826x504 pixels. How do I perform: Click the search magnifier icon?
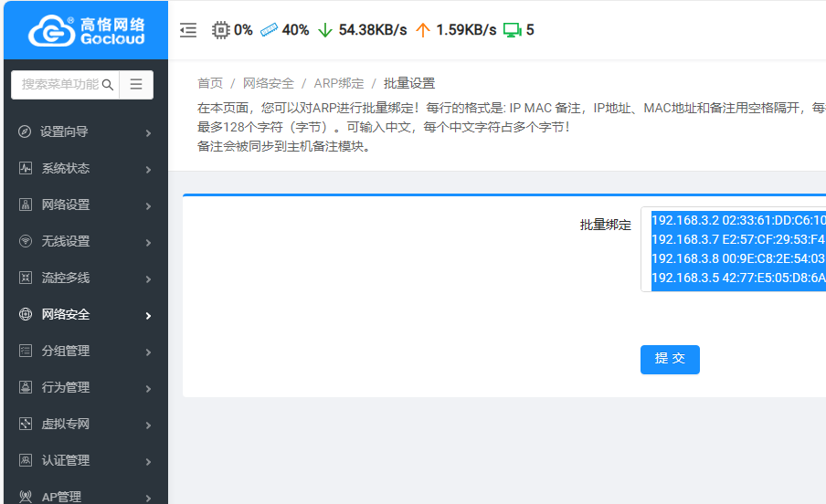pos(108,85)
